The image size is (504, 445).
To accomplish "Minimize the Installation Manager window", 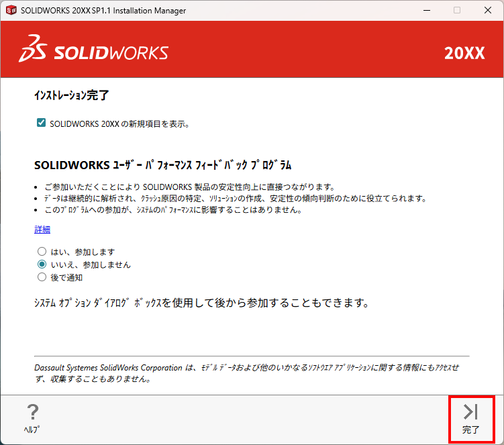I will point(427,10).
